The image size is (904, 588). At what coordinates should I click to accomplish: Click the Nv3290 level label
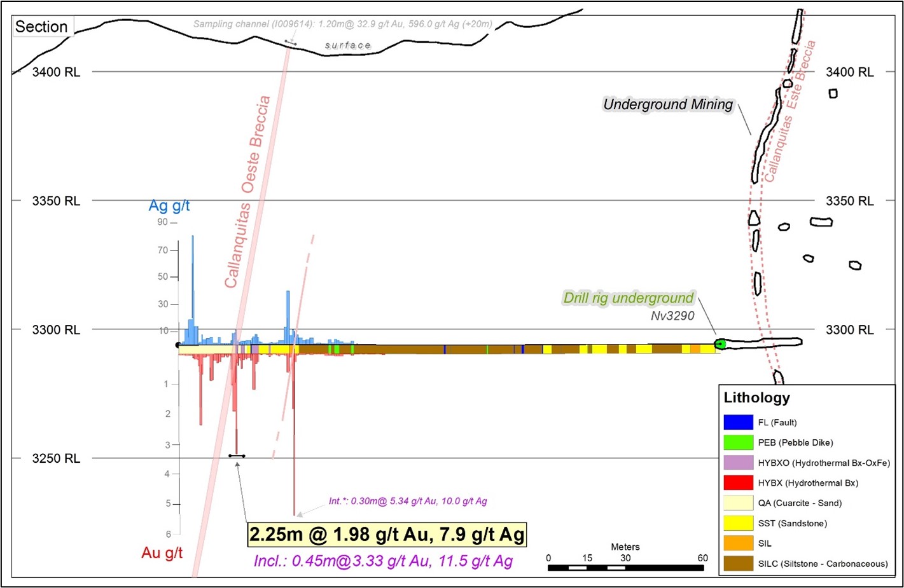point(672,316)
